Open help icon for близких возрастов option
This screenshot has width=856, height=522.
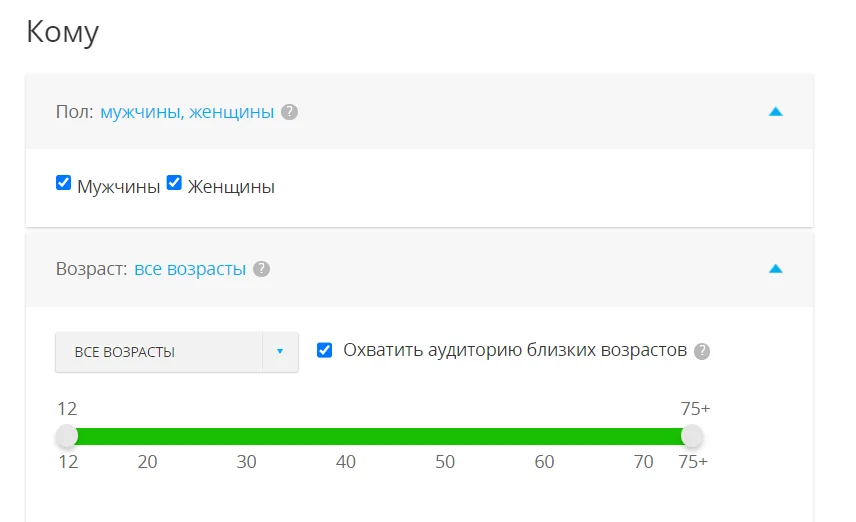point(703,351)
